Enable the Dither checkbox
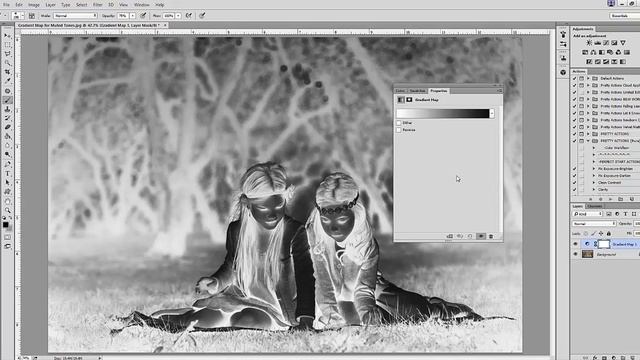The height and width of the screenshot is (360, 640). (x=399, y=123)
